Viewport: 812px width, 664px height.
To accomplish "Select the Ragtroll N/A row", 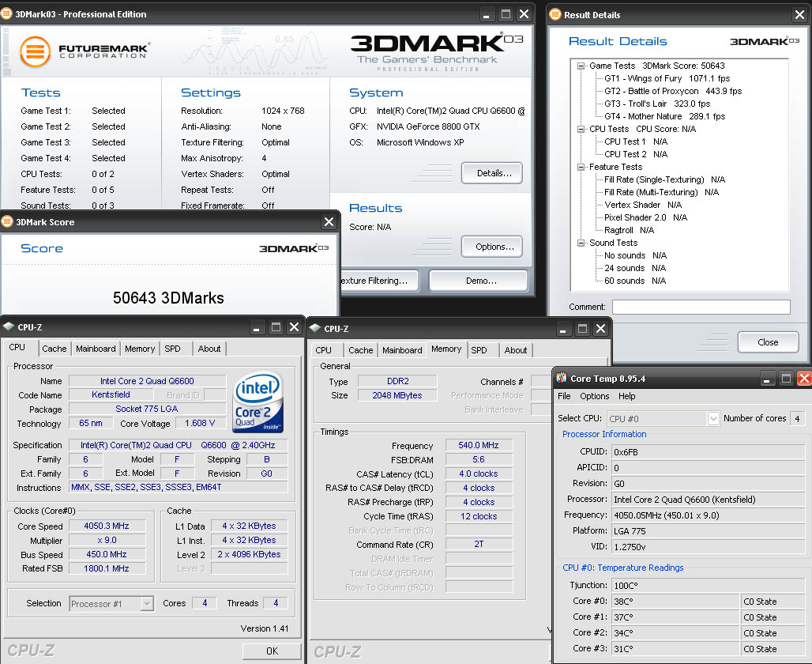I will (630, 230).
